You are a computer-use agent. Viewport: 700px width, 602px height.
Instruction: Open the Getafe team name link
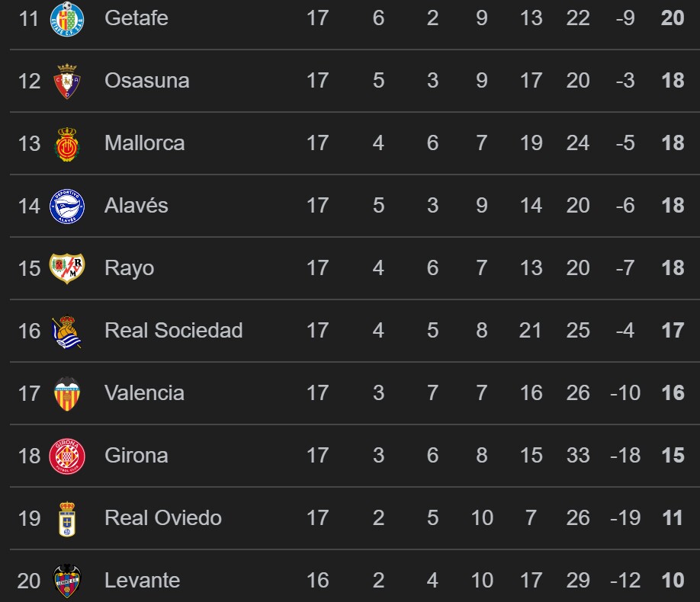136,18
